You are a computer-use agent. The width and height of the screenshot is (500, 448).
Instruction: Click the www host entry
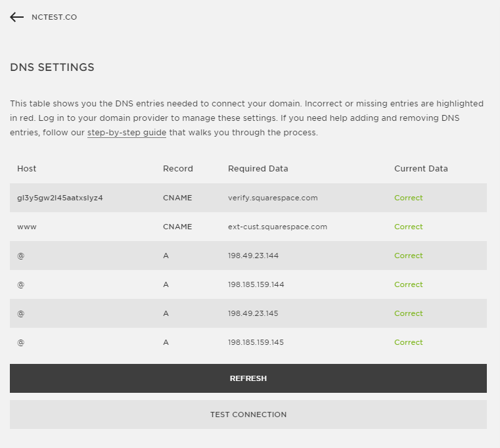27,227
